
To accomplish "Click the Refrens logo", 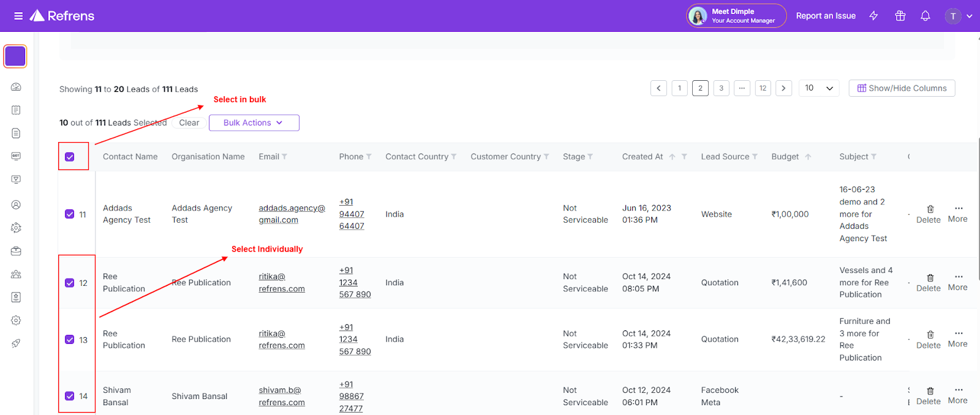I will (62, 16).
